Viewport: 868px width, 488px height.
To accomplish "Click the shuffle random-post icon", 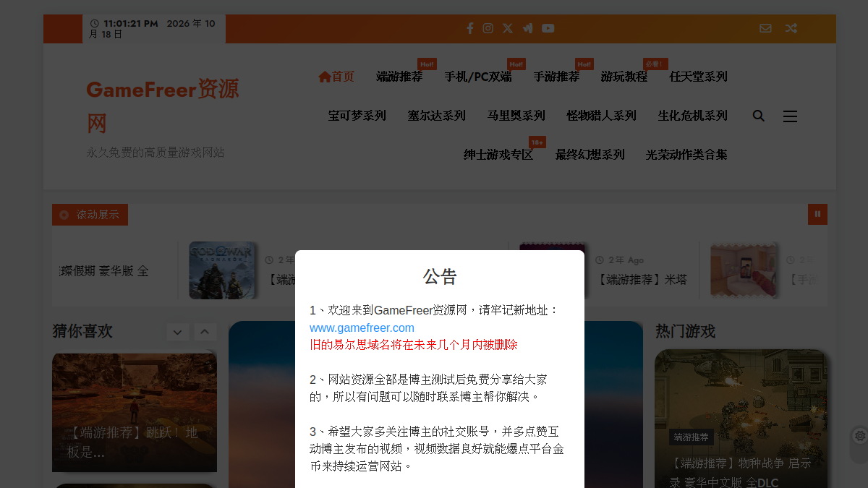I will point(791,28).
